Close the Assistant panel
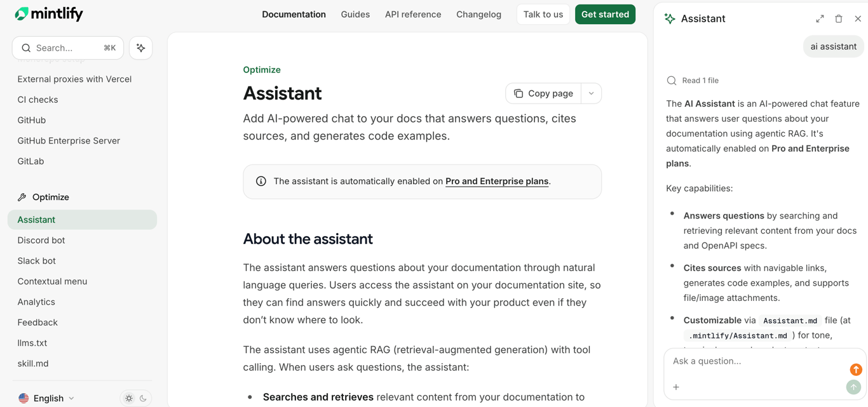The image size is (868, 407). (858, 18)
